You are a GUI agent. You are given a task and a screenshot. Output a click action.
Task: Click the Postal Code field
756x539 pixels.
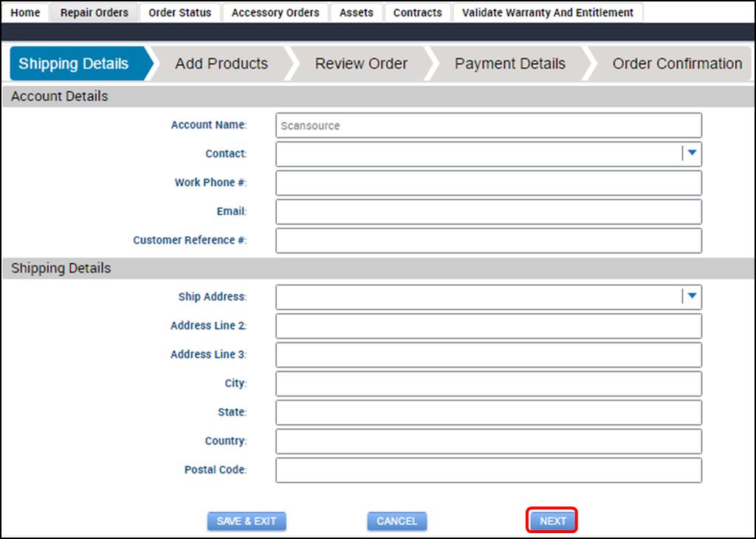coord(489,470)
